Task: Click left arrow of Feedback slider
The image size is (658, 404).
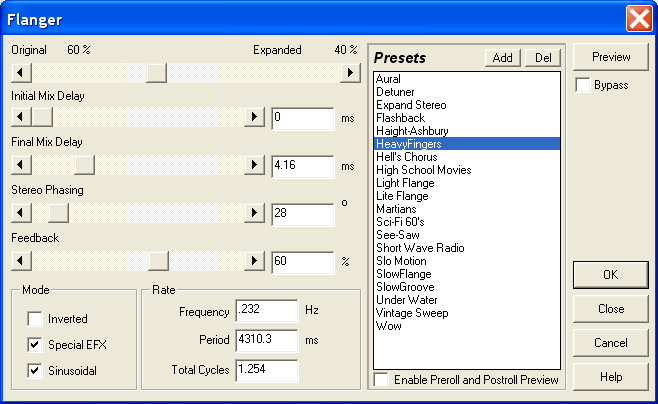Action: click(x=21, y=261)
